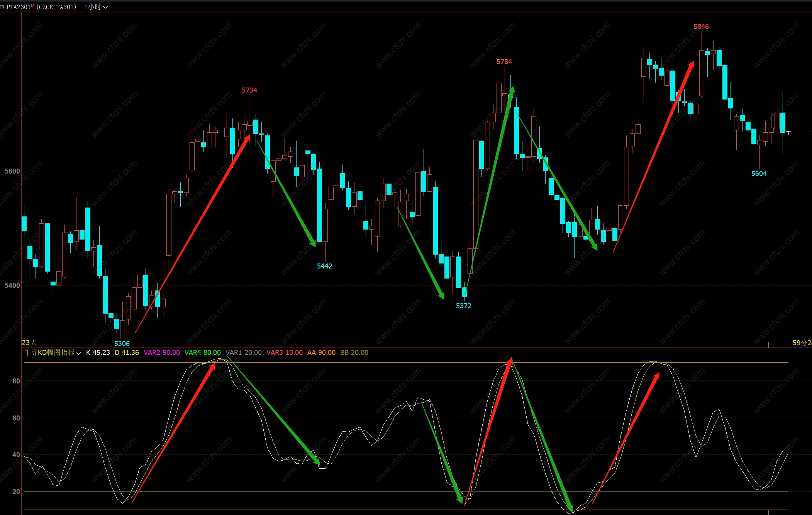Select the red VAR3 10.00 label
Viewport: 812px width, 515px height.
[x=284, y=353]
